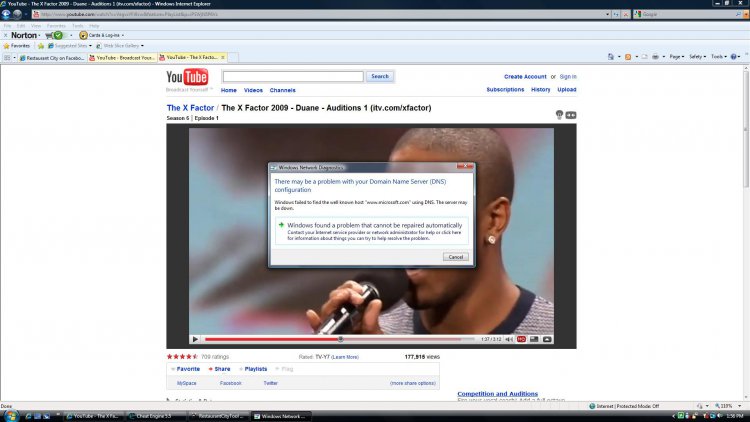The width and height of the screenshot is (750, 422).
Task: Share the video on Facebook
Action: click(x=231, y=383)
